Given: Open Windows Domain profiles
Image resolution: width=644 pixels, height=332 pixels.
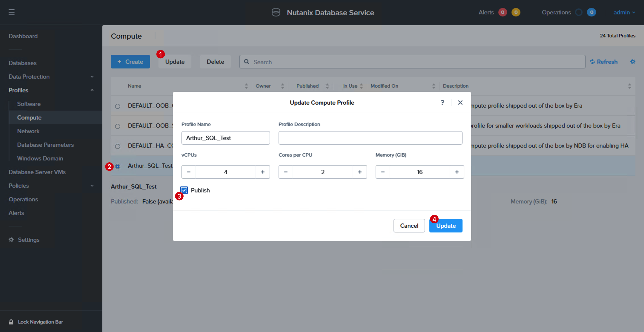Looking at the screenshot, I should point(40,158).
